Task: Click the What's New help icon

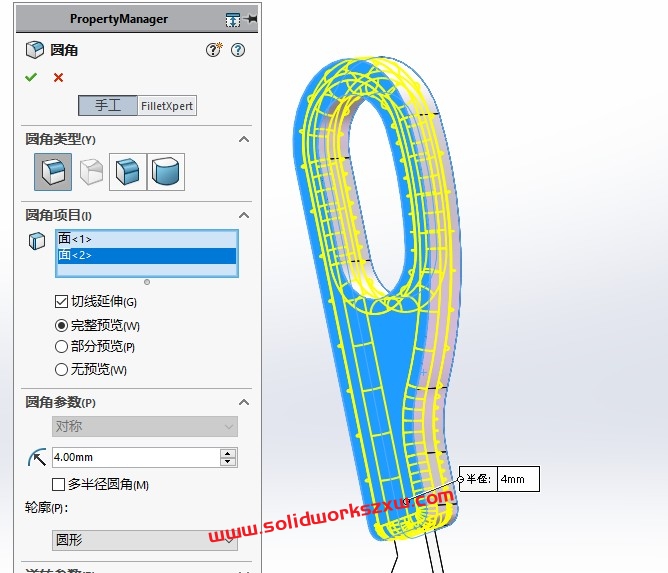Action: (x=213, y=50)
